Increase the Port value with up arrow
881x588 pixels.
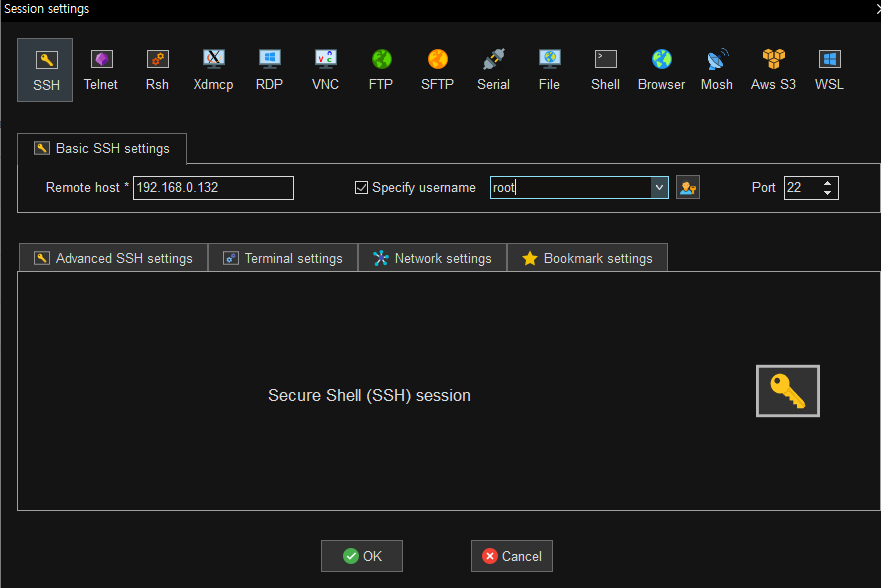click(x=827, y=183)
